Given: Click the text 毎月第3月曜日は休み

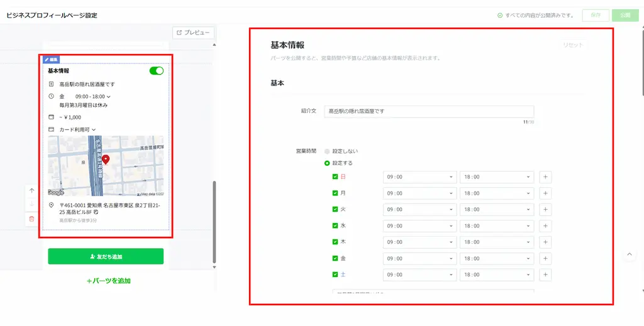Looking at the screenshot, I should click(x=84, y=105).
